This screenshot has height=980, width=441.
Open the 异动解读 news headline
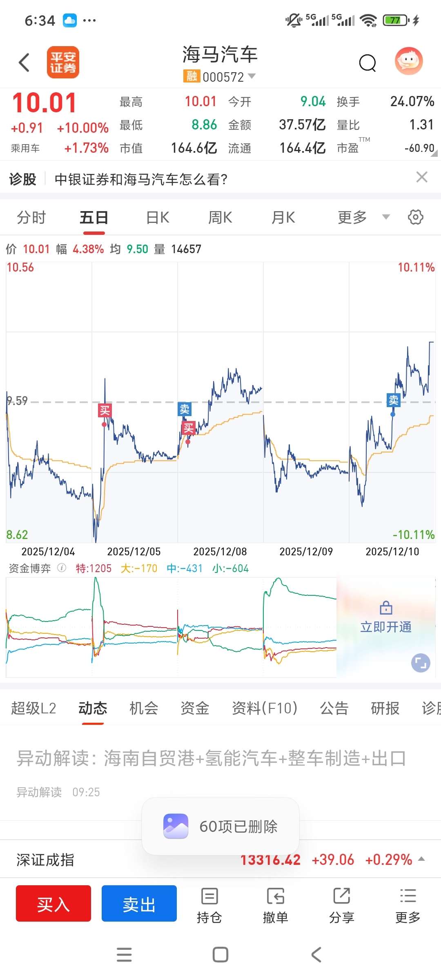click(x=211, y=758)
